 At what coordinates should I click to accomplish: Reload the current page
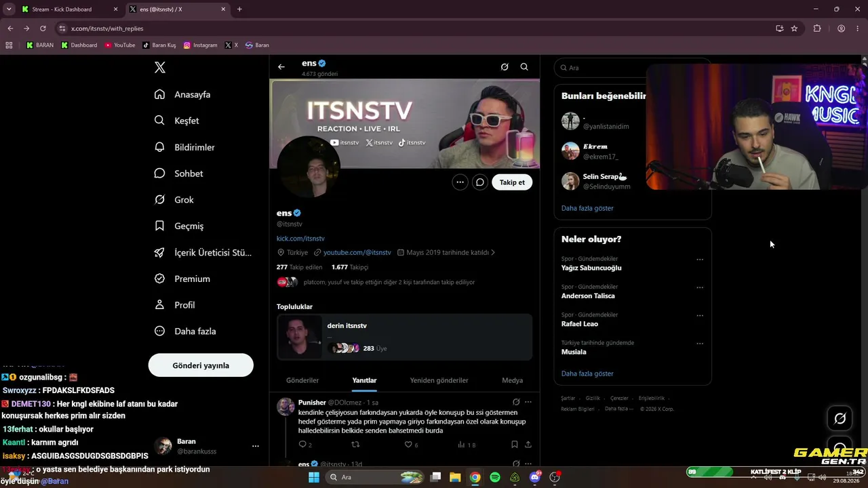pyautogui.click(x=43, y=28)
